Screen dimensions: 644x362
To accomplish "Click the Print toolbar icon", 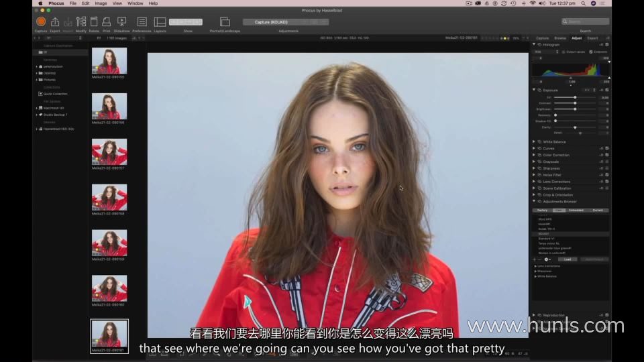I will coord(107,21).
